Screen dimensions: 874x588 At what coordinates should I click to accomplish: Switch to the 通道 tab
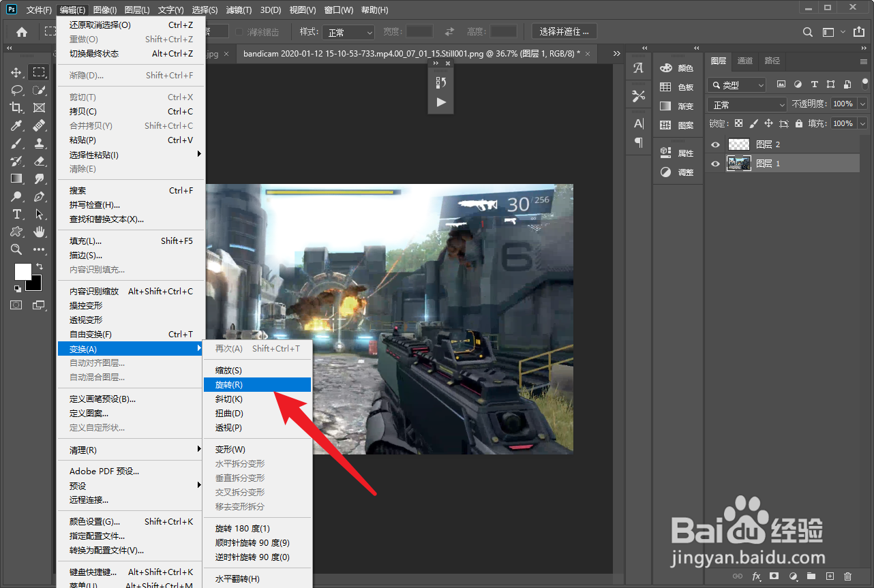745,61
